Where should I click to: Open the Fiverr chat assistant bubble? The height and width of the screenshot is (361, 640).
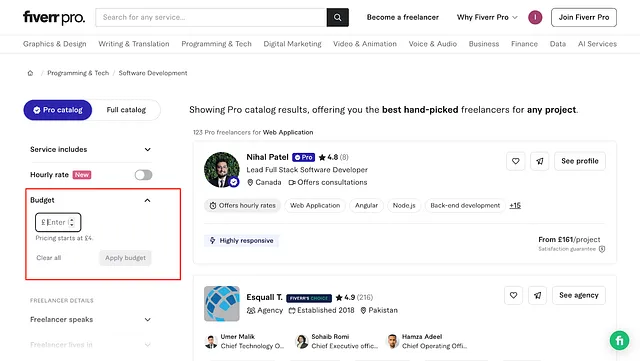[x=619, y=340]
